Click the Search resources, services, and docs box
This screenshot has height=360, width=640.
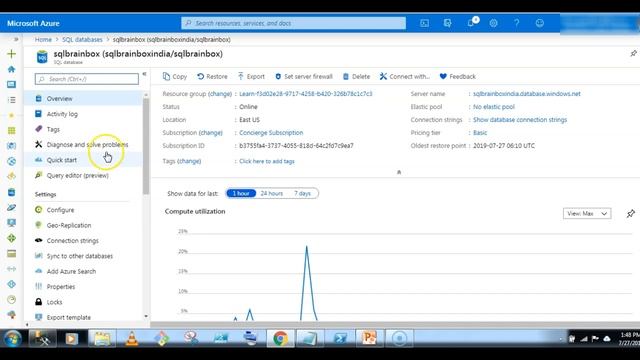tap(293, 23)
